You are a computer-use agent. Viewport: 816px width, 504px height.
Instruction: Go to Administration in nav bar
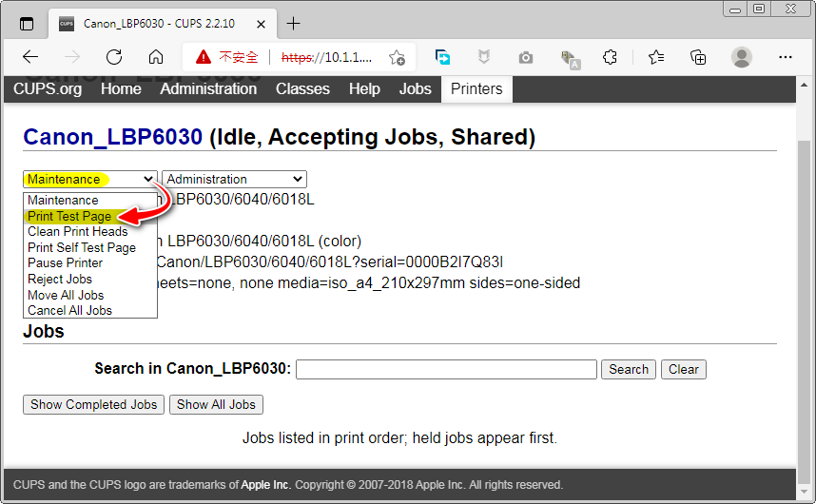click(208, 88)
